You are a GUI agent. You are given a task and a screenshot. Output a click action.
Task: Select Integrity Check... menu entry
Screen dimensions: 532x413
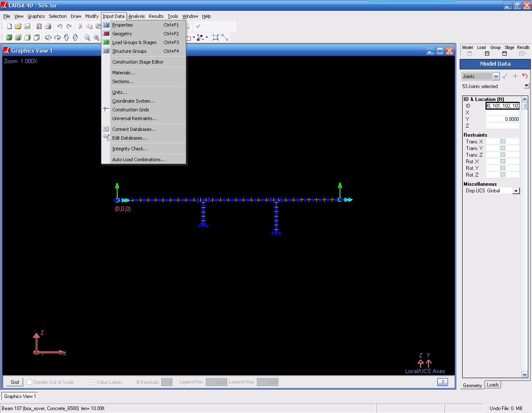144,149
